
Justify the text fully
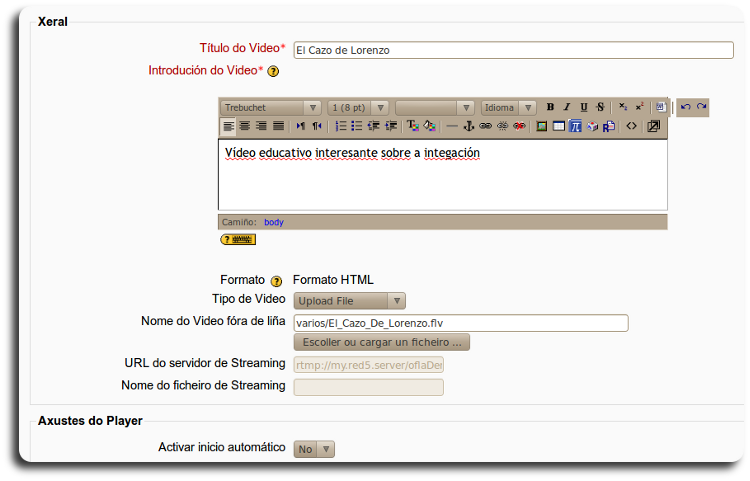click(x=278, y=126)
